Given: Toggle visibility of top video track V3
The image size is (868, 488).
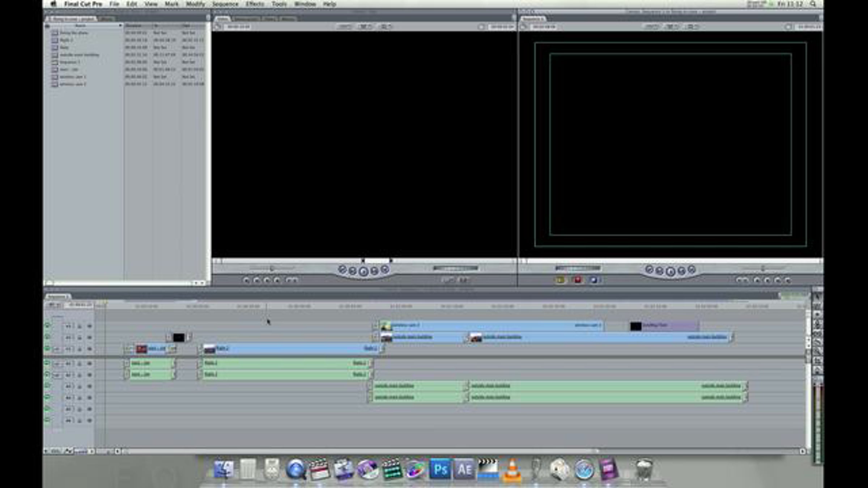Looking at the screenshot, I should pyautogui.click(x=47, y=326).
